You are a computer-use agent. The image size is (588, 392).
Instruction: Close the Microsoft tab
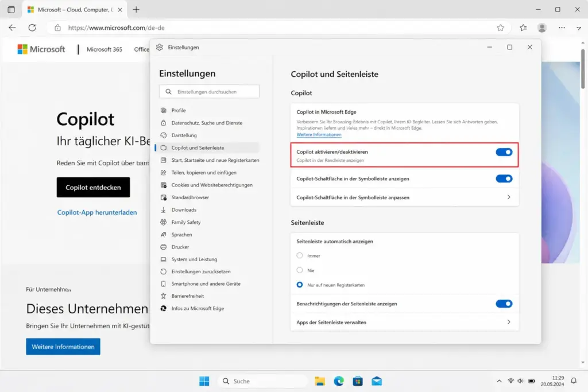coord(120,10)
